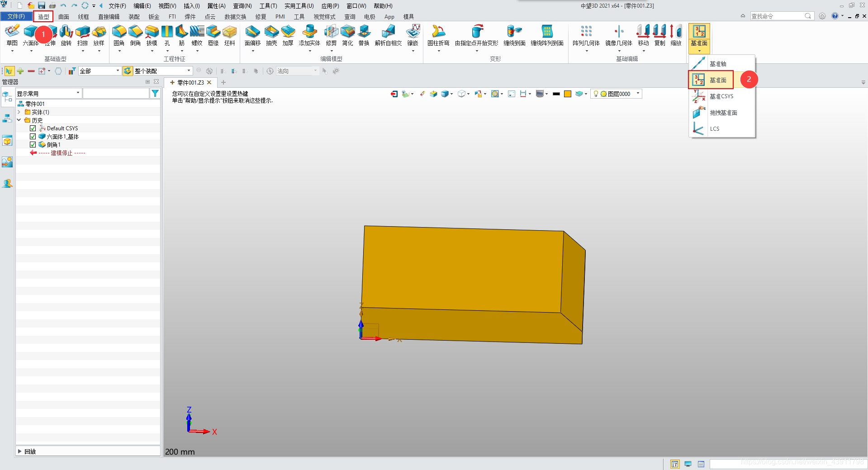868x470 pixels.
Task: Open the 基准面 ribbon button dropdown
Action: click(x=699, y=51)
